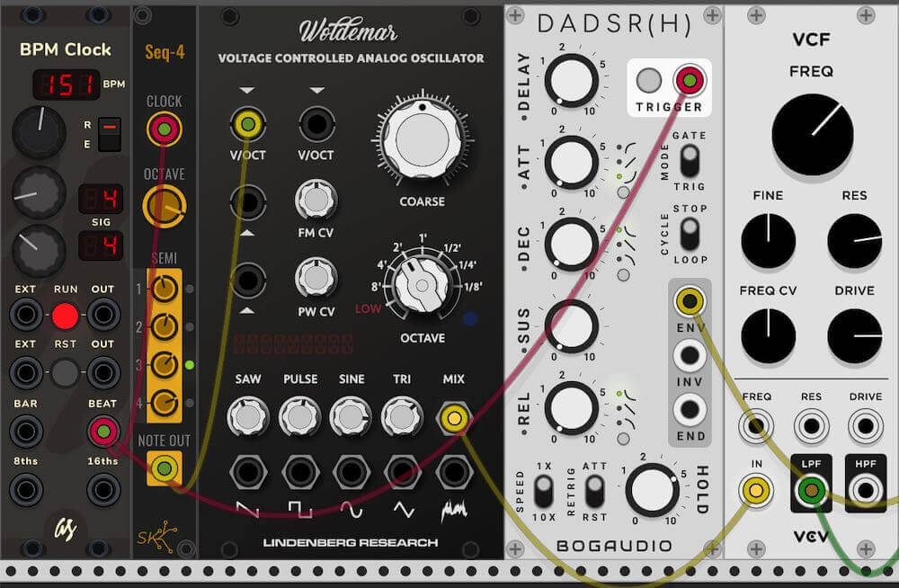Click the 16ths output jack
The height and width of the screenshot is (588, 899).
(x=103, y=489)
